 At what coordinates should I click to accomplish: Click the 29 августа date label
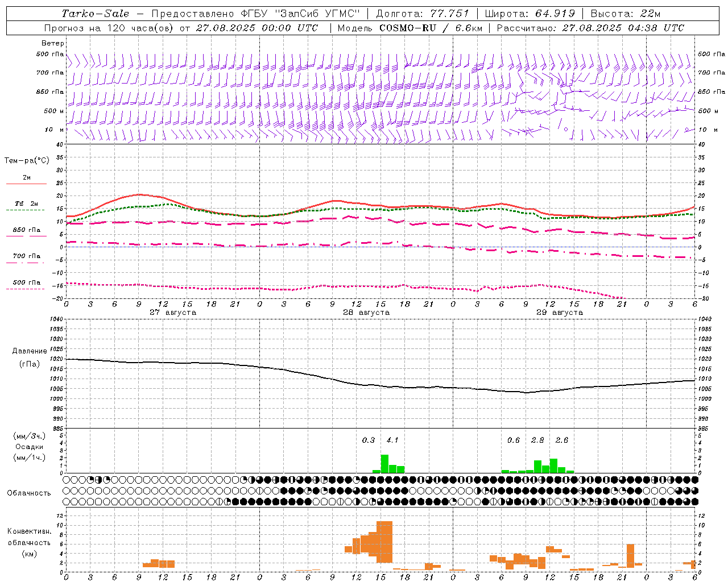pos(560,313)
